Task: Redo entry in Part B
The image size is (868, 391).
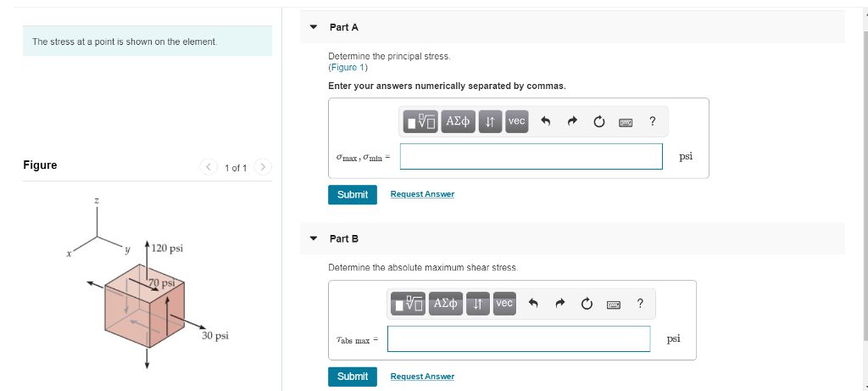Action: [x=560, y=304]
